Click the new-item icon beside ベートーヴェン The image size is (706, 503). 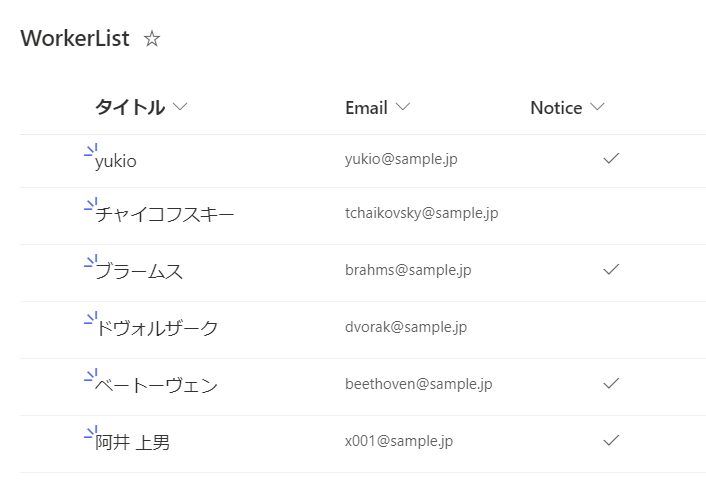click(91, 376)
